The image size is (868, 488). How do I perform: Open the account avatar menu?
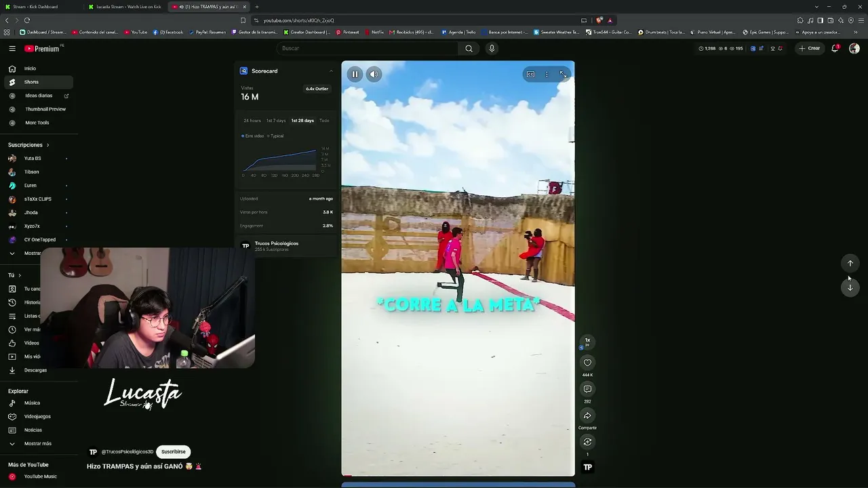(854, 49)
